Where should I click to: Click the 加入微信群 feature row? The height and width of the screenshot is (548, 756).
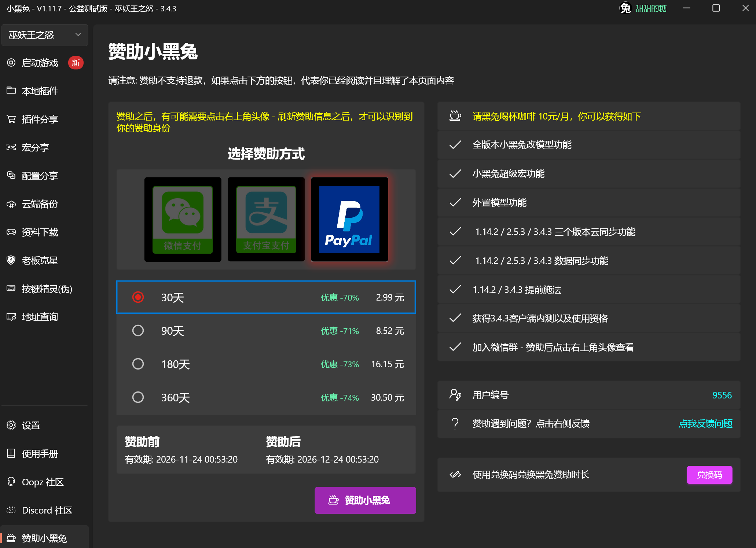tap(589, 347)
